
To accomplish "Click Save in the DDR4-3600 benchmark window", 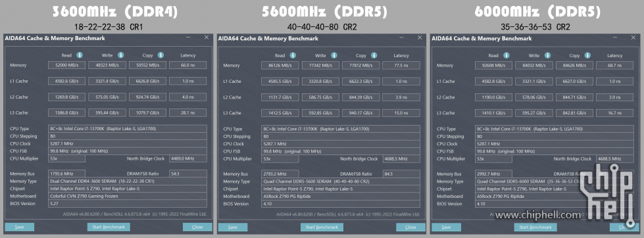I will point(19,227).
